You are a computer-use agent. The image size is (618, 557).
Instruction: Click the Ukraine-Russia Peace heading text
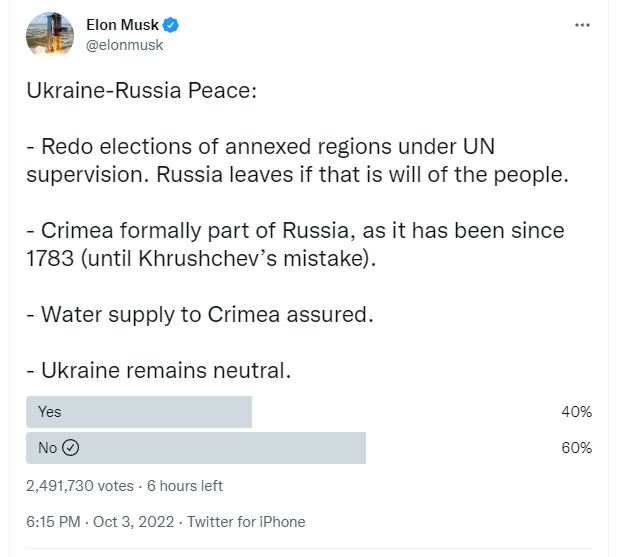pyautogui.click(x=141, y=90)
